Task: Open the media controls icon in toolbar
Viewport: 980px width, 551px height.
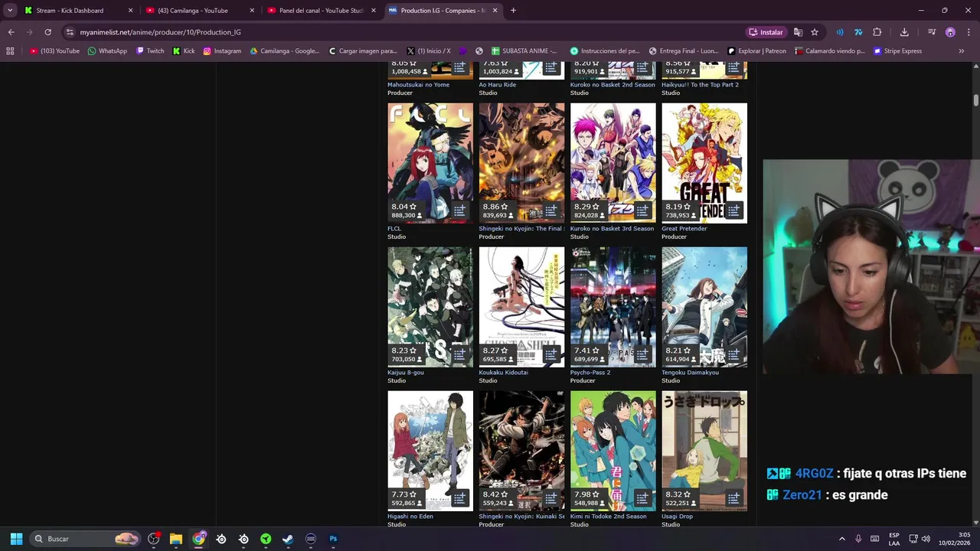Action: (932, 32)
